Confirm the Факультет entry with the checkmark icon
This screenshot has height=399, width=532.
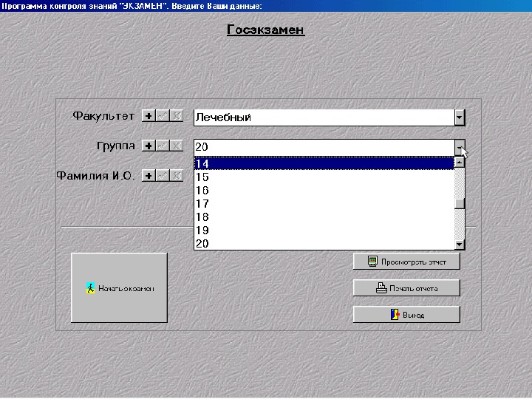coord(163,116)
